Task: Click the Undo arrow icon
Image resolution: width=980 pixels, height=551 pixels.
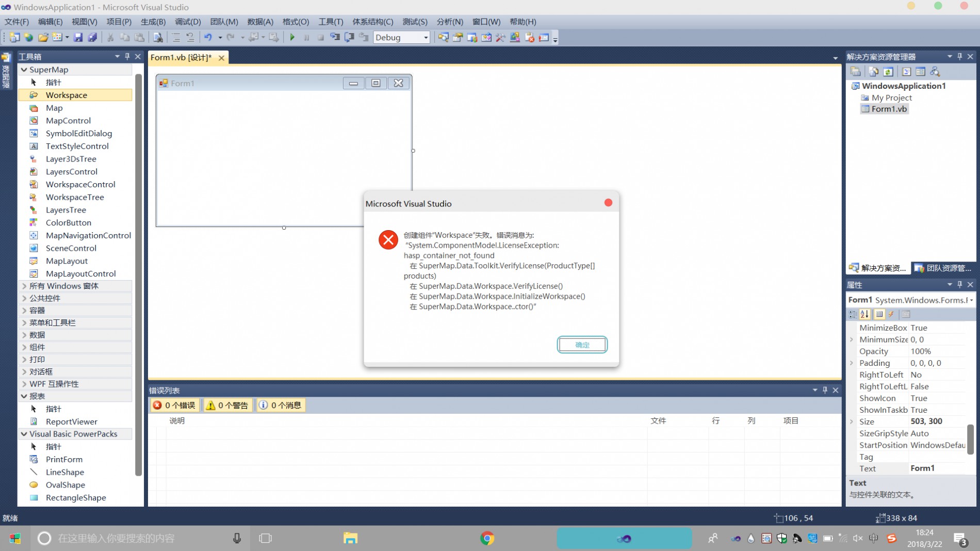Action: tap(208, 37)
